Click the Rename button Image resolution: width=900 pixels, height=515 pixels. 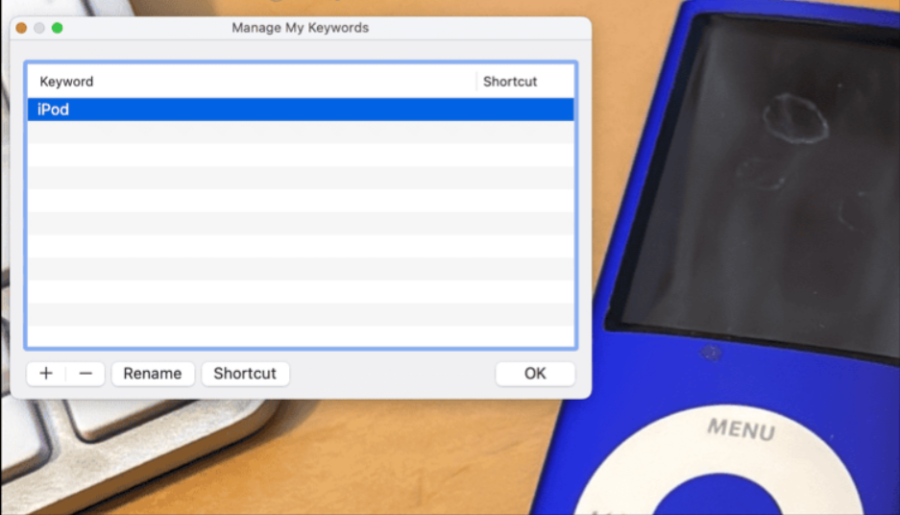(x=153, y=374)
